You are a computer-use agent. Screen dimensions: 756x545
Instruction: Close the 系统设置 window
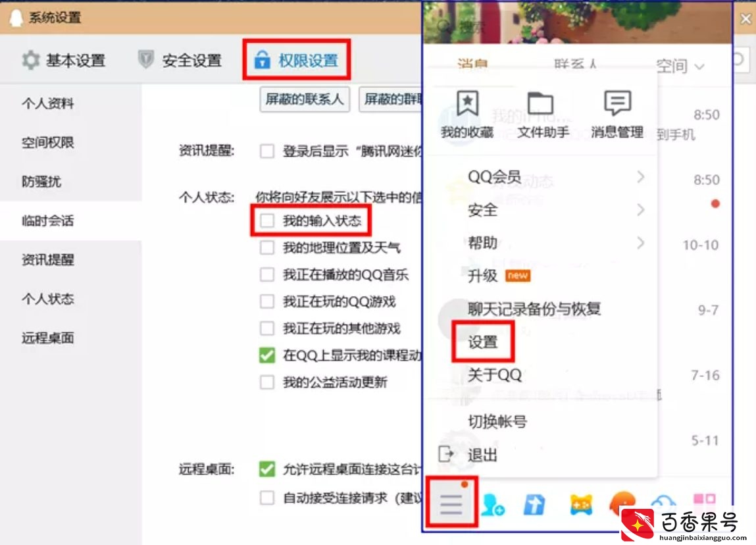tap(745, 19)
